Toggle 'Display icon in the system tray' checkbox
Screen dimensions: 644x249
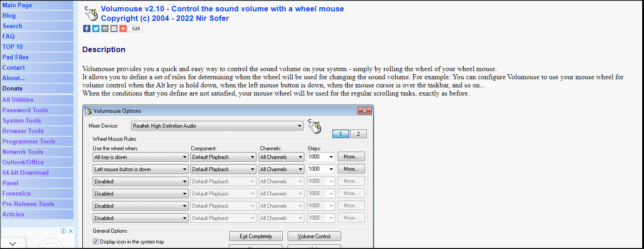(95, 242)
